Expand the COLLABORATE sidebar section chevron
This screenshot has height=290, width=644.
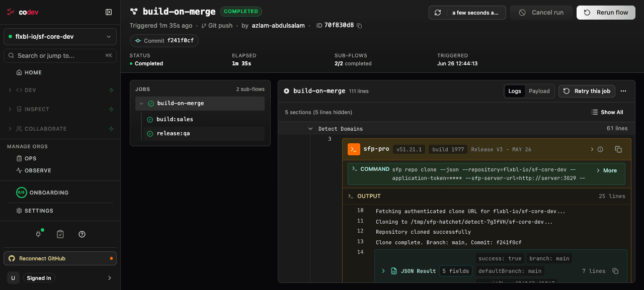click(10, 129)
